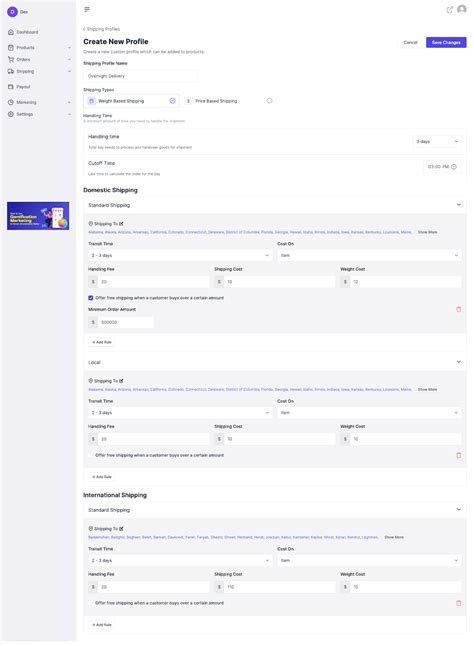This screenshot has height=646, width=474.
Task: Open external link icon at top right
Action: point(449,9)
